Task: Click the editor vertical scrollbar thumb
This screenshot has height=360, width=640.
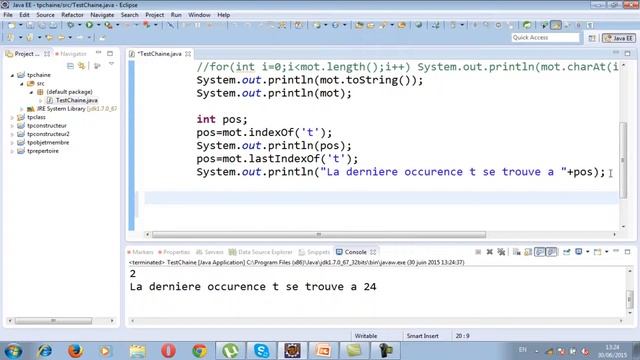Action: pos(623,160)
